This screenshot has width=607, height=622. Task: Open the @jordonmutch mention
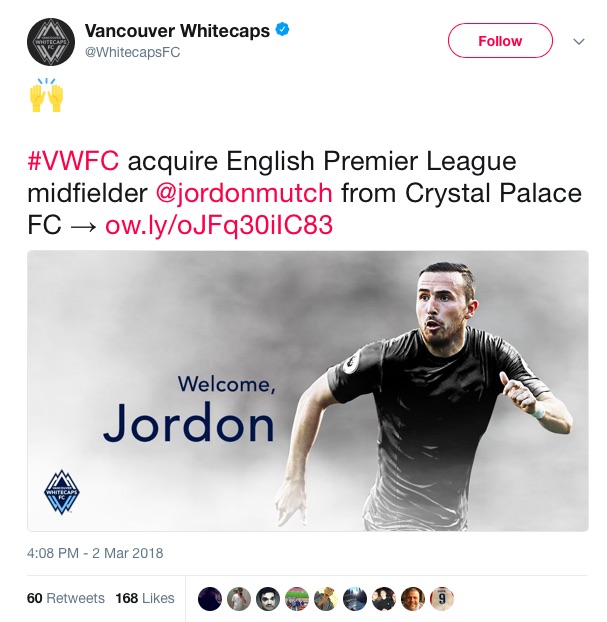coord(244,193)
